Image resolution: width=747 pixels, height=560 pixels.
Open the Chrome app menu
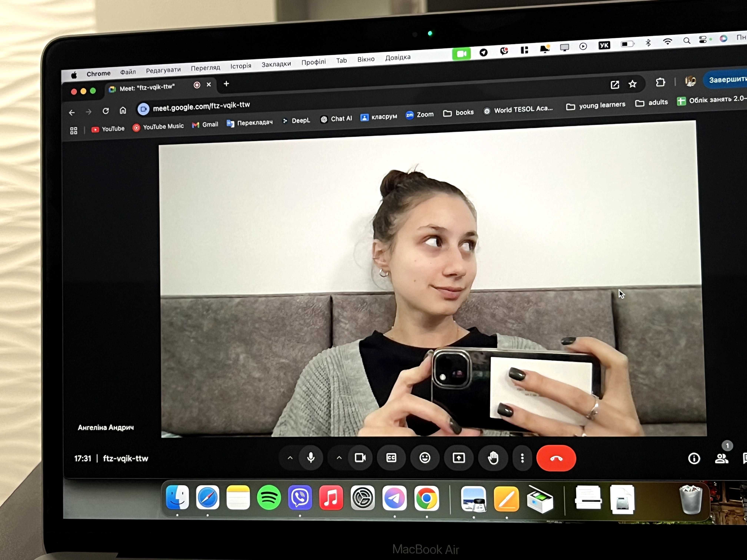[98, 74]
